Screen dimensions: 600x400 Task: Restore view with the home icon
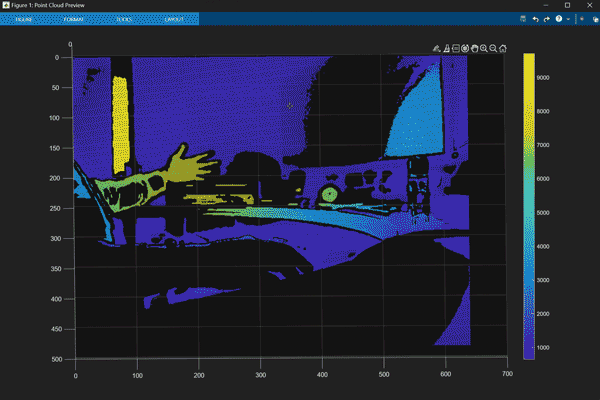pyautogui.click(x=503, y=48)
